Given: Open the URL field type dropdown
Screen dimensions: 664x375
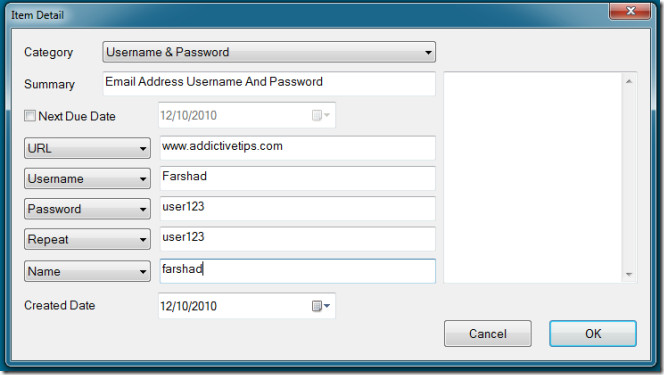Looking at the screenshot, I should click(x=87, y=148).
